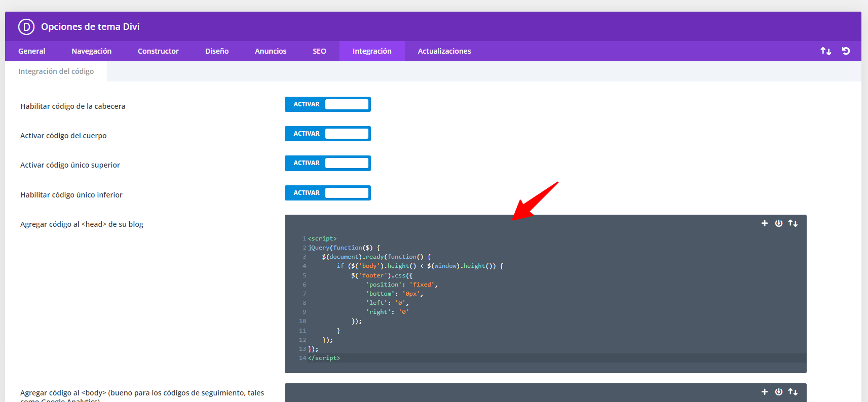The image size is (868, 402).
Task: Click code line "$('footer').css({"
Action: (382, 275)
